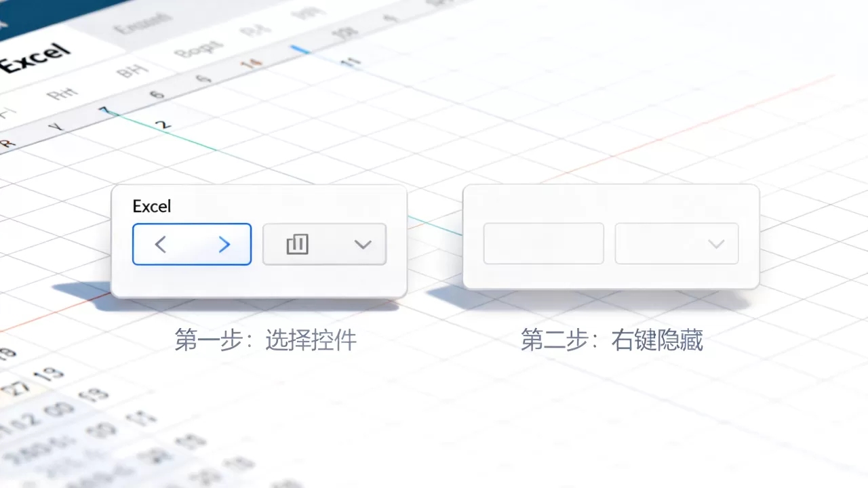Viewport: 868px width, 488px height.
Task: Click the chart icon in the combo box
Action: coord(297,244)
